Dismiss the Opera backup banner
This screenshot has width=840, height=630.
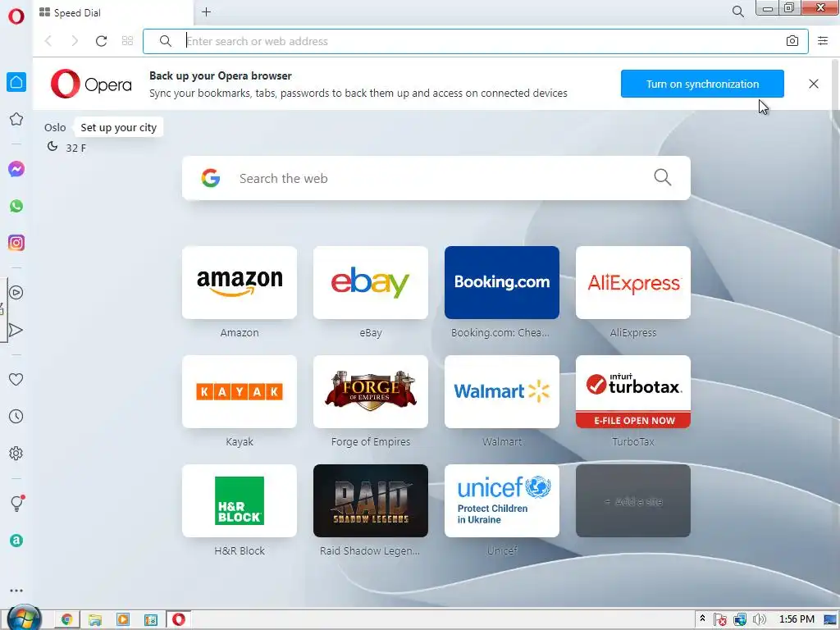(x=813, y=84)
